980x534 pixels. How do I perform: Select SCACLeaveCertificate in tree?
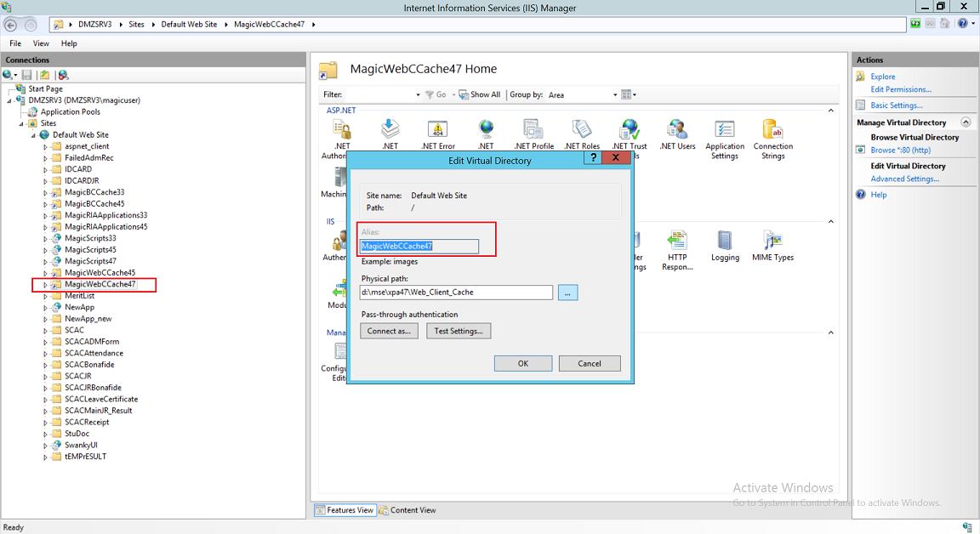click(101, 399)
